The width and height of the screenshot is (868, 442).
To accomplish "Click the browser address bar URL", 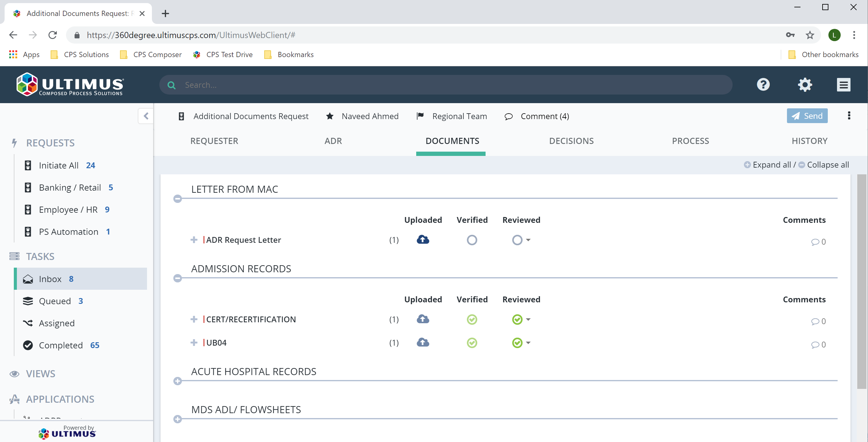I will [x=191, y=35].
